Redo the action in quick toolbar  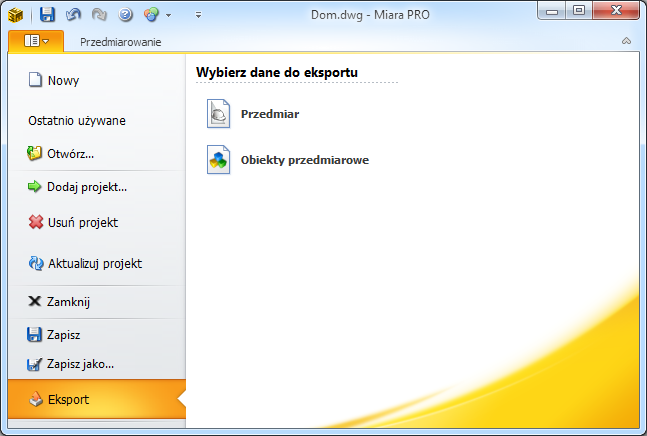(99, 14)
